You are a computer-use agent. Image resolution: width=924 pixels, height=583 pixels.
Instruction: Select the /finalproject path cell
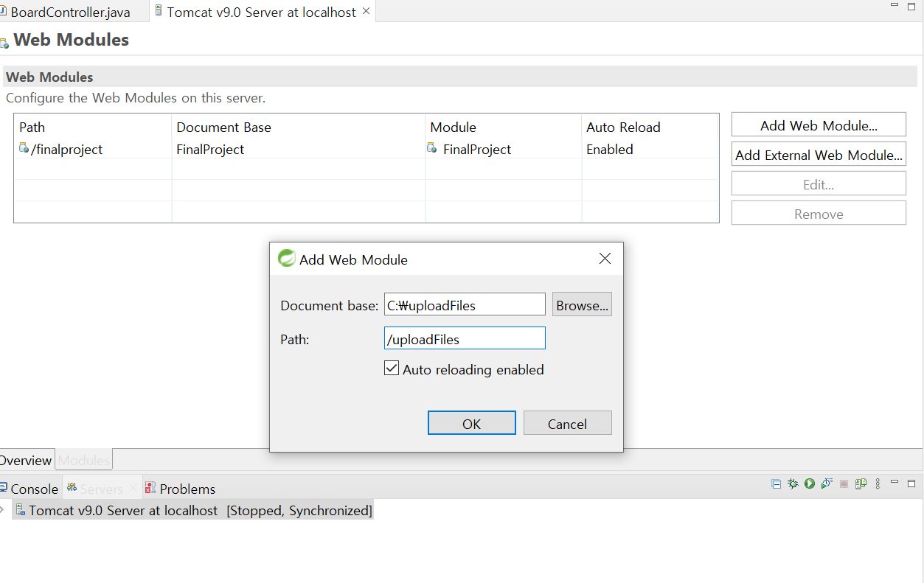click(93, 149)
